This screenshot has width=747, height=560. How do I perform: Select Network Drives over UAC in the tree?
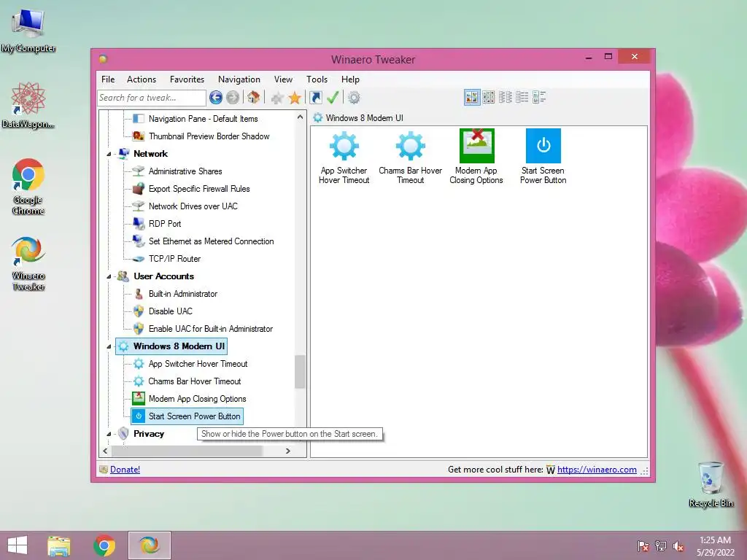(x=193, y=206)
